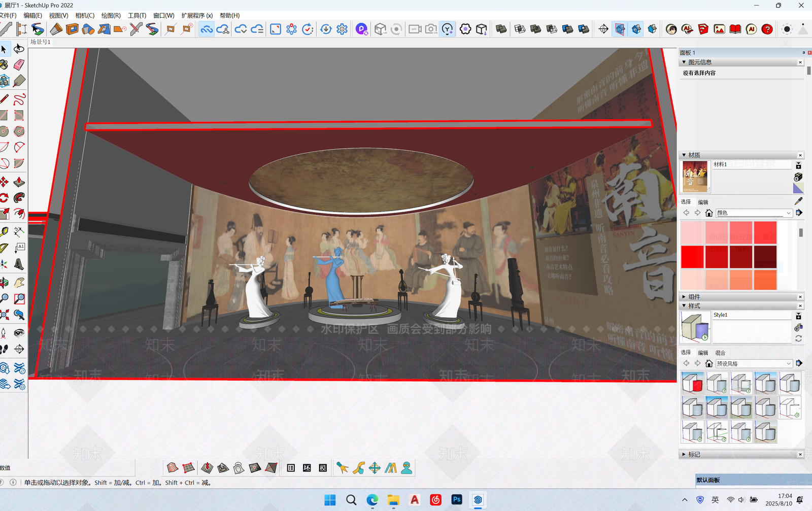Click the blue gear settings toolbar icon
This screenshot has height=511, width=812.
coord(342,29)
